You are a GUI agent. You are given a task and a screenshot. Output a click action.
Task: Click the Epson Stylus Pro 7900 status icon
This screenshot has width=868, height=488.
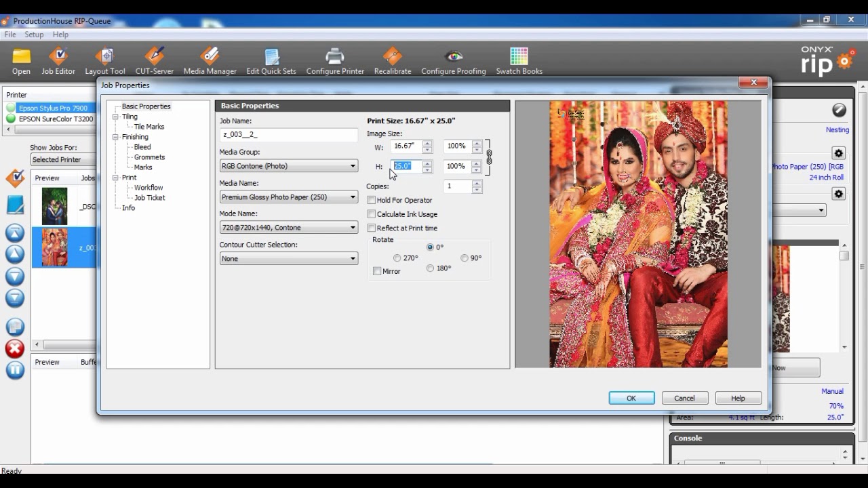pos(11,108)
